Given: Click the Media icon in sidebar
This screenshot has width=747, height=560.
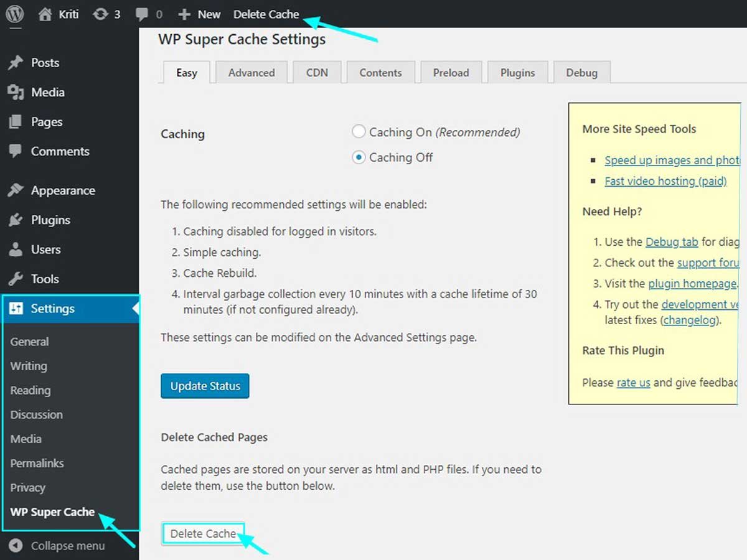Looking at the screenshot, I should point(16,93).
